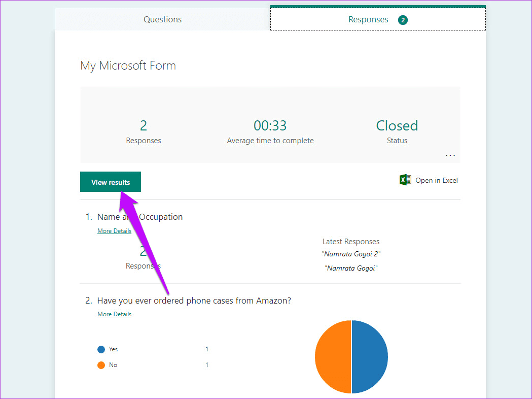Screen dimensions: 532x399
Task: Click the orange No legend dot
Action: 101,365
